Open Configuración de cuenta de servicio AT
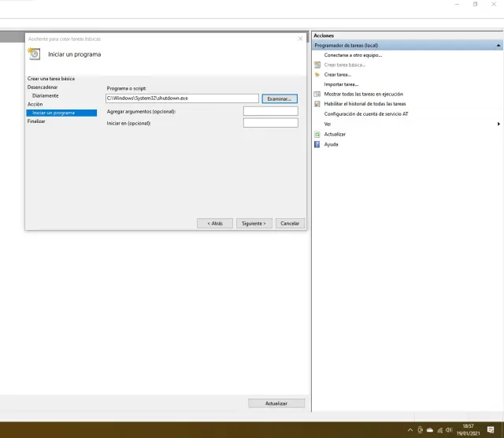This screenshot has width=504, height=438. pyautogui.click(x=366, y=114)
